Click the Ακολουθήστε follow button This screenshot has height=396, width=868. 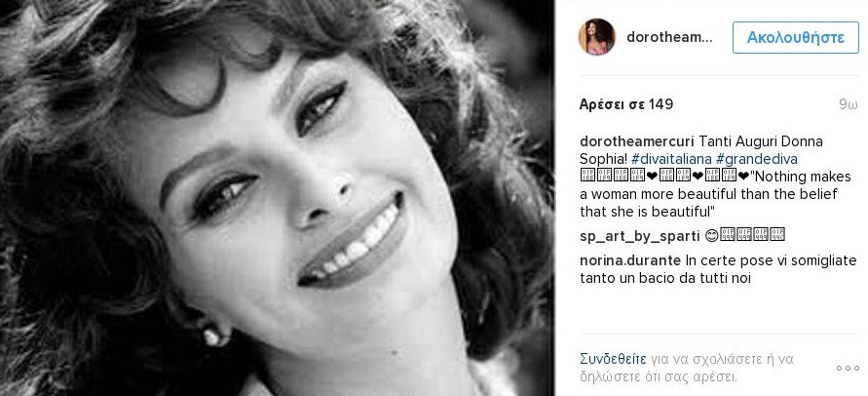(796, 38)
